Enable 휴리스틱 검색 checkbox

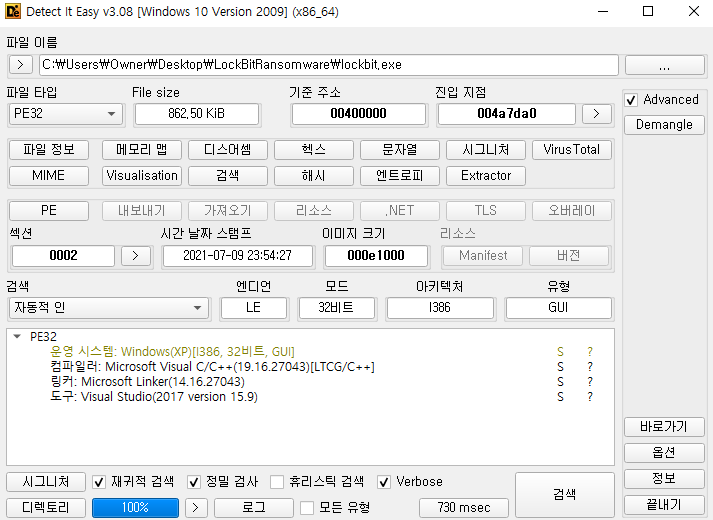point(277,482)
